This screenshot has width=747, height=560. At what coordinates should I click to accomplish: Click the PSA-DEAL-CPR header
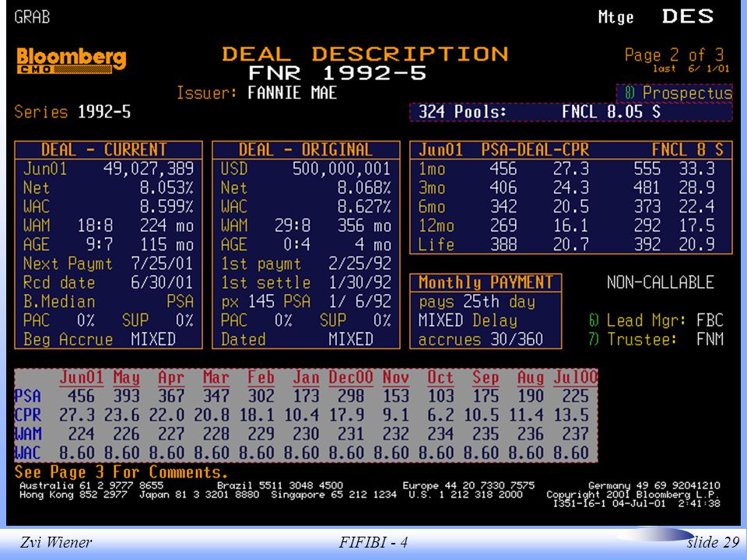(x=535, y=150)
